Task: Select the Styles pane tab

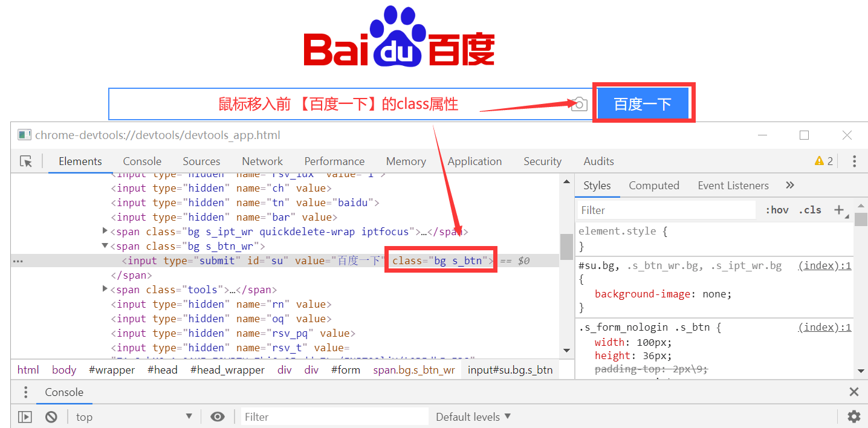Action: 597,186
